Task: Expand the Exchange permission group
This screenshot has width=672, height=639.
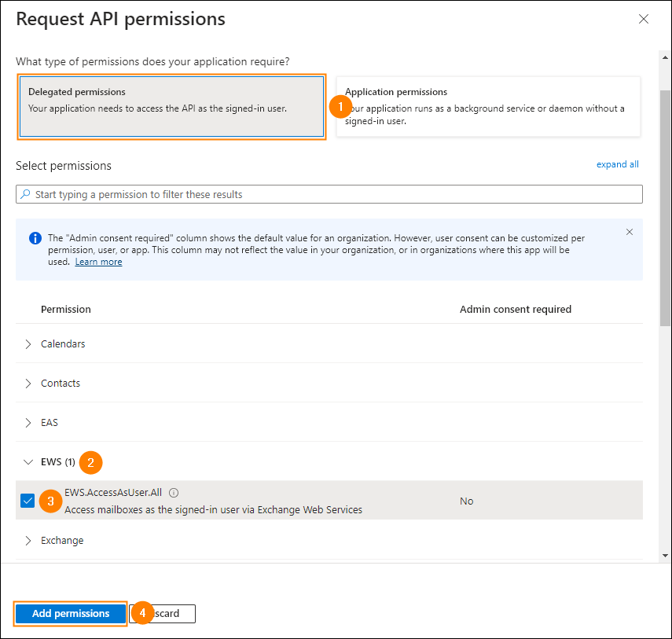Action: (28, 541)
